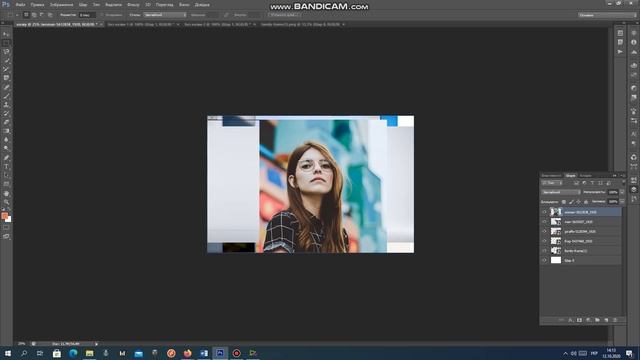Select the Rectangular Marquee tool
The width and height of the screenshot is (640, 360).
pyautogui.click(x=6, y=43)
